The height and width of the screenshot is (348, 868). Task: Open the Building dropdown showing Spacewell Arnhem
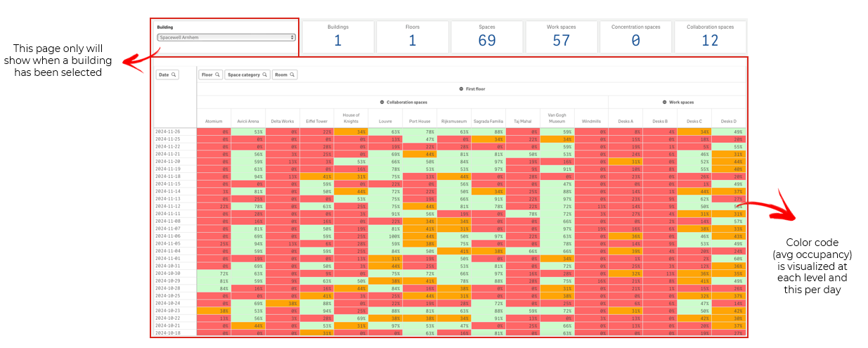[x=226, y=37]
